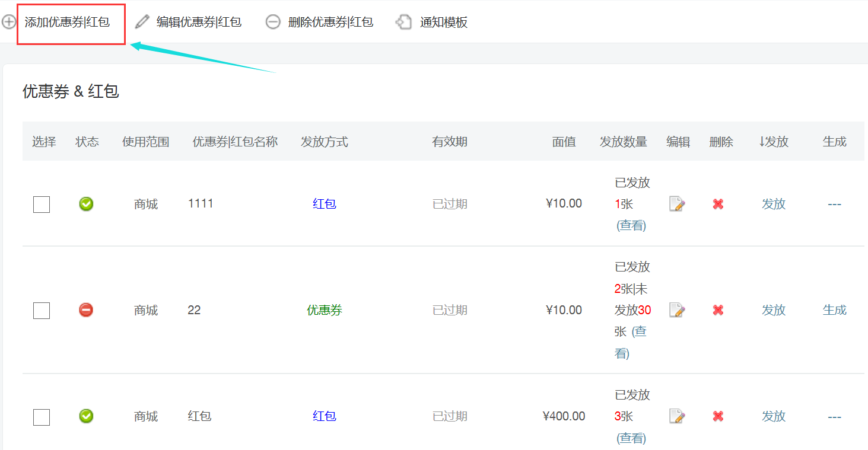The height and width of the screenshot is (450, 868).
Task: Open 添加优惠券|红包 from the toolbar
Action: click(67, 23)
